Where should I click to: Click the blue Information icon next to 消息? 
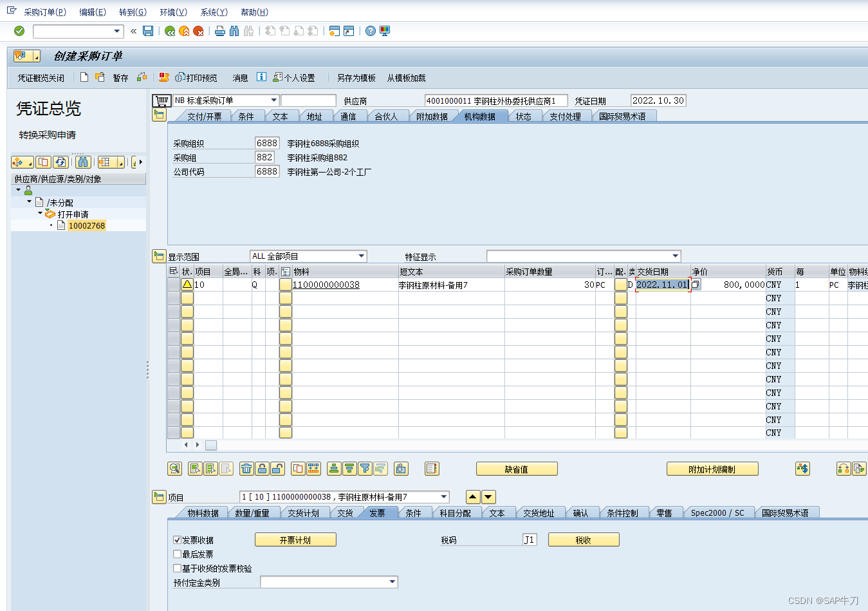[x=261, y=77]
